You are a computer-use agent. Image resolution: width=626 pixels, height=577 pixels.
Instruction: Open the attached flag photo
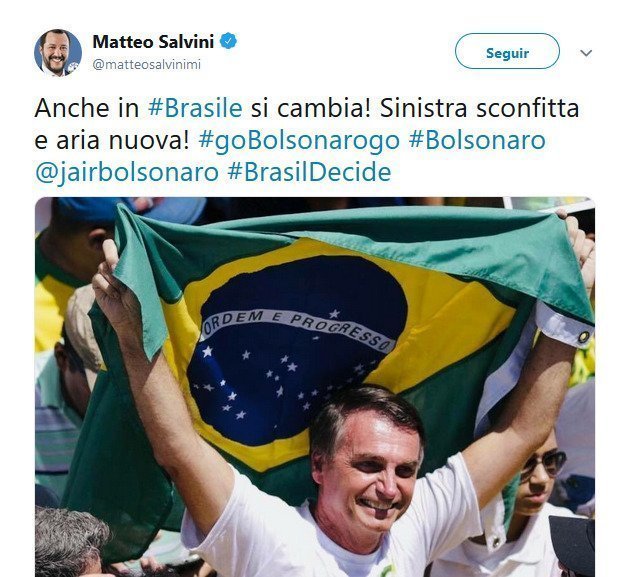pyautogui.click(x=315, y=387)
